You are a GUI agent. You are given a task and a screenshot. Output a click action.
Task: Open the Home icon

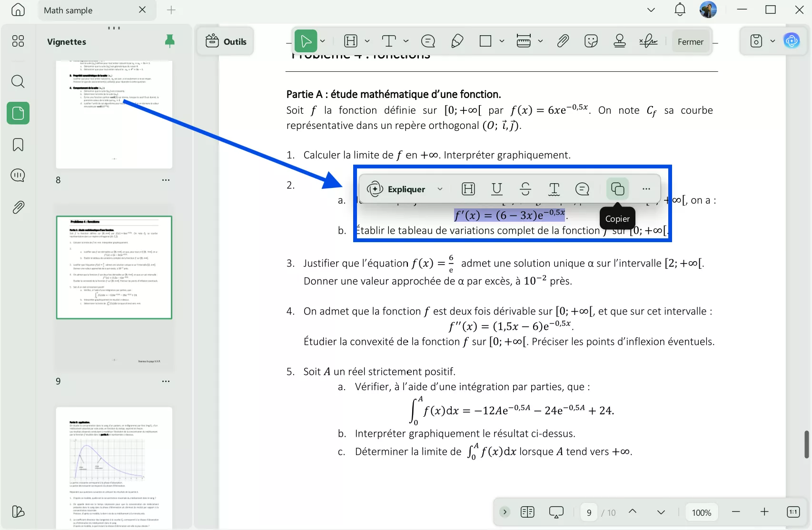click(18, 10)
